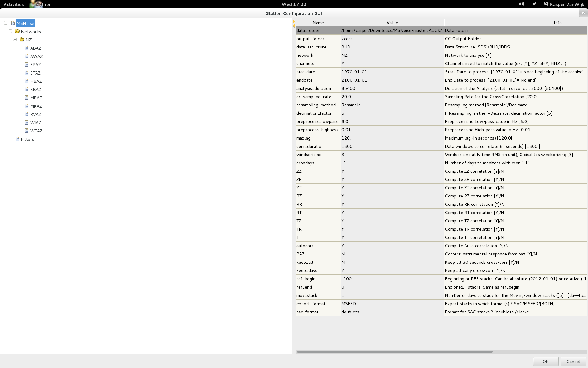Click the NZ folder icon
588x368 pixels.
22,40
